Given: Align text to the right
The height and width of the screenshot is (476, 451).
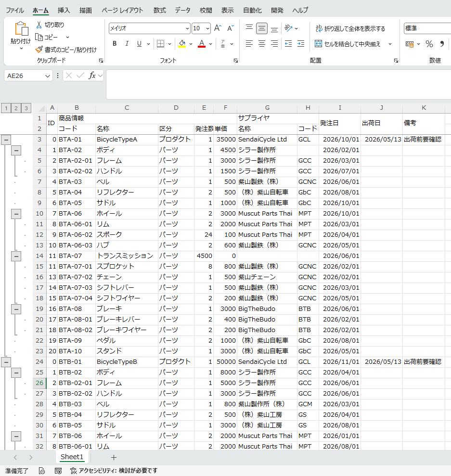Looking at the screenshot, I should point(274,44).
